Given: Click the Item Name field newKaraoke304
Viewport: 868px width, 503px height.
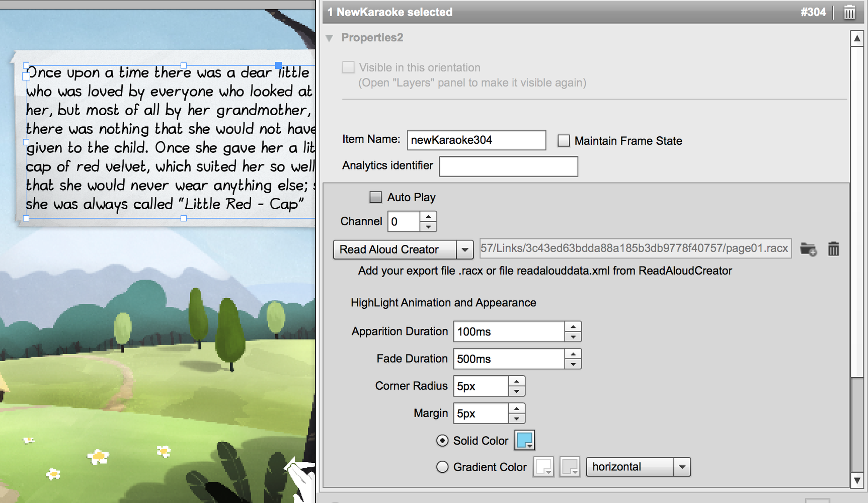Looking at the screenshot, I should (x=477, y=140).
